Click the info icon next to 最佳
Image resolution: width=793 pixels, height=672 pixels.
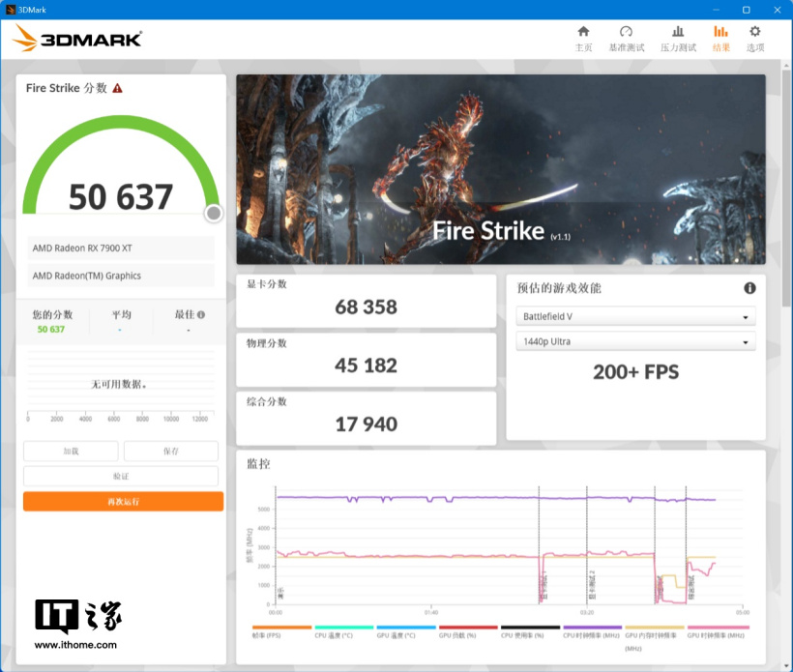[201, 314]
